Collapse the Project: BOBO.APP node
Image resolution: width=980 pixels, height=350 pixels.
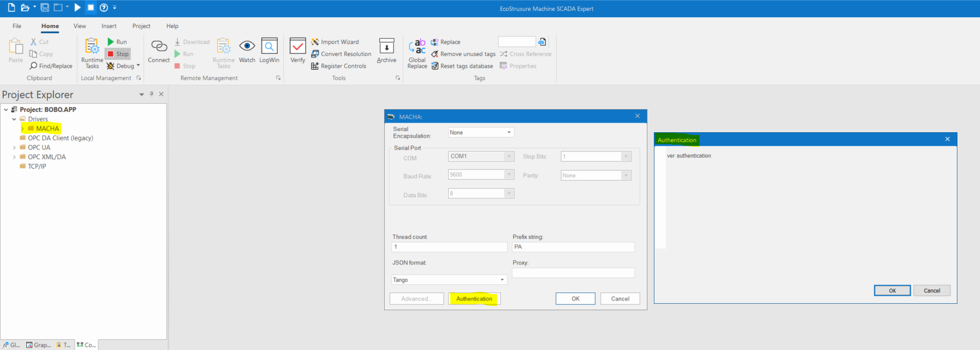point(6,110)
